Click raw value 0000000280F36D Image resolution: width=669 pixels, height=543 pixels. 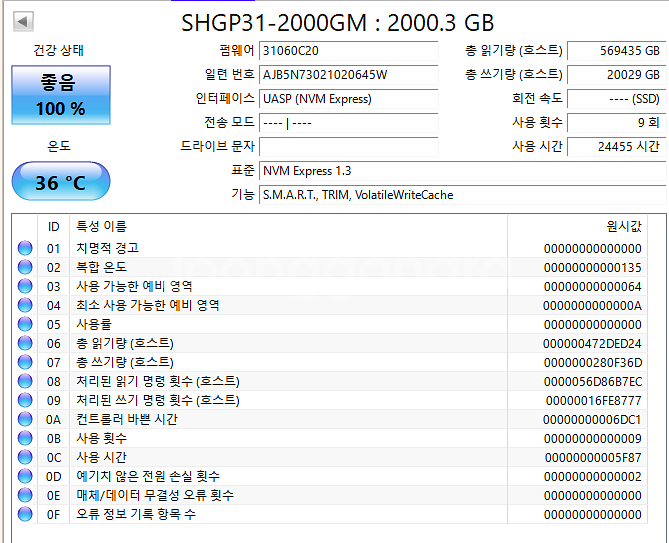click(593, 363)
